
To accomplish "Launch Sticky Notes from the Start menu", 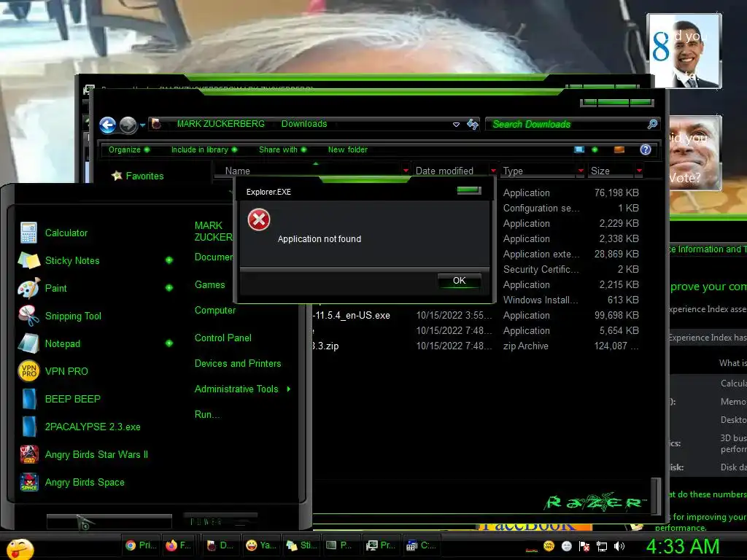I will click(x=72, y=260).
